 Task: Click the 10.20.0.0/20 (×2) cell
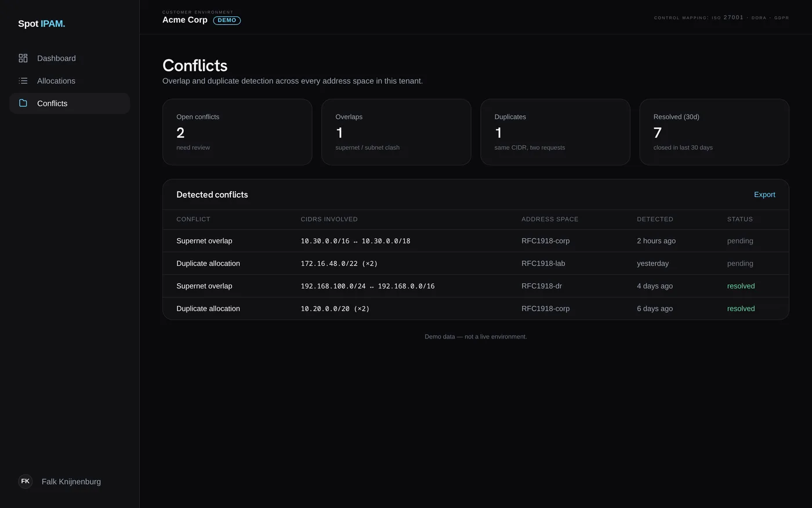click(335, 309)
